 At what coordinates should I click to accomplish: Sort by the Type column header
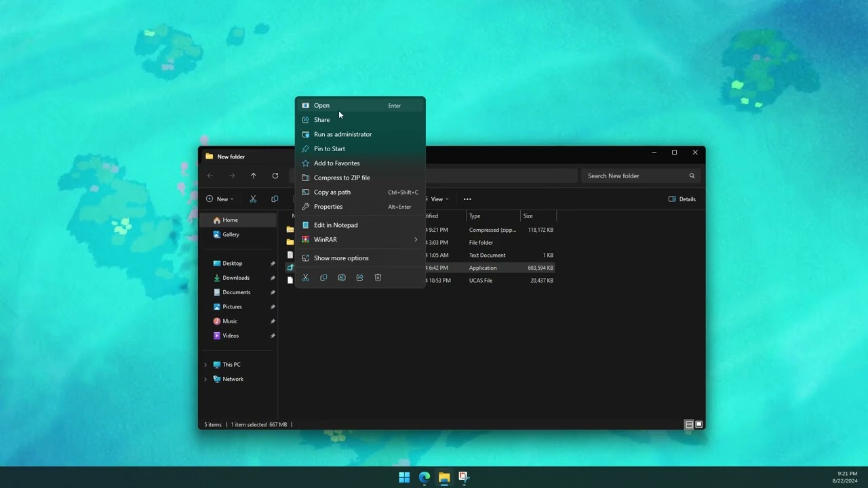point(494,216)
